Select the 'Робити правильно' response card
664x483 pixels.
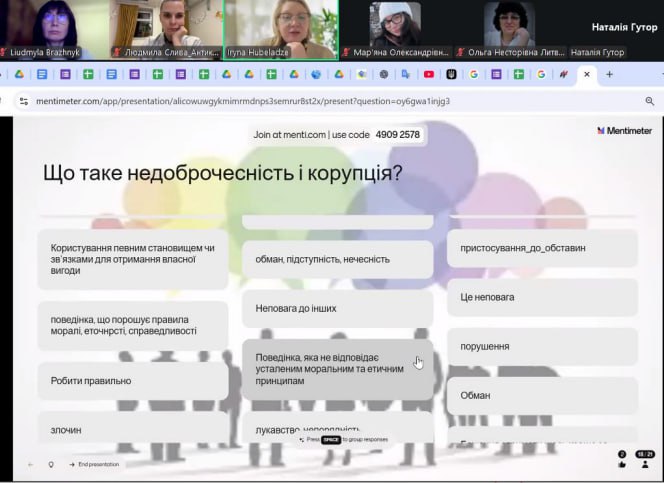pyautogui.click(x=133, y=381)
